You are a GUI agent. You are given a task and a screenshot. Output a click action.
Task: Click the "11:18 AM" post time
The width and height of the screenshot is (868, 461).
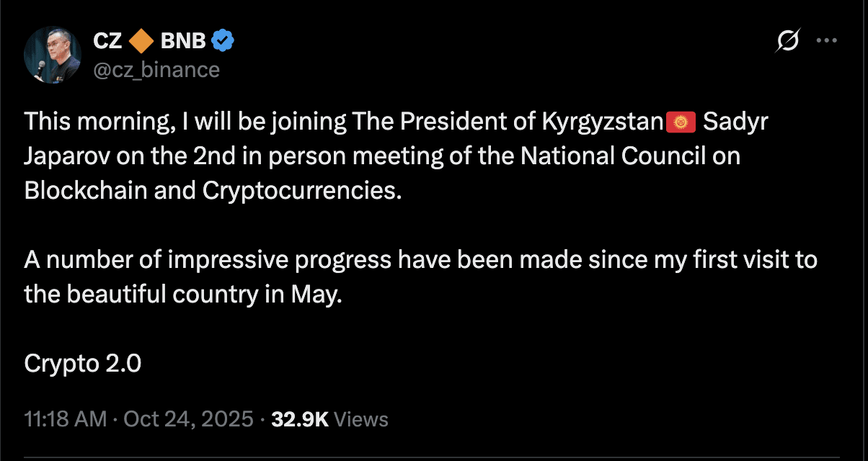[65, 419]
